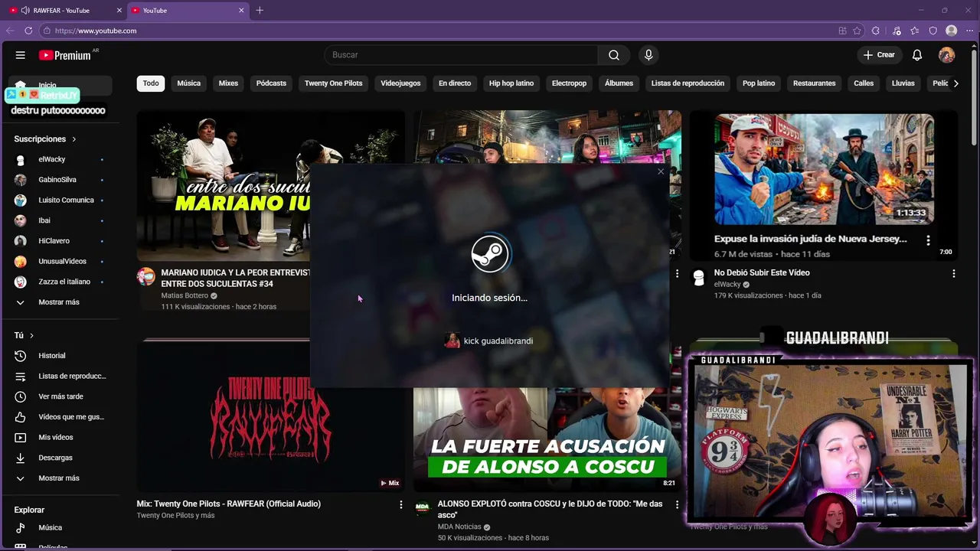
Task: Open Música under Explorar
Action: click(x=62, y=527)
